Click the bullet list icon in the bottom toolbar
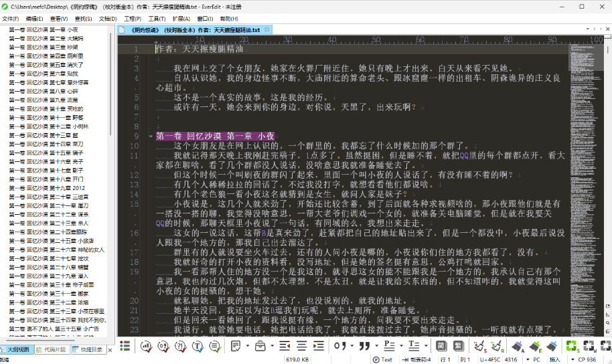The image size is (612, 364). [x=125, y=346]
